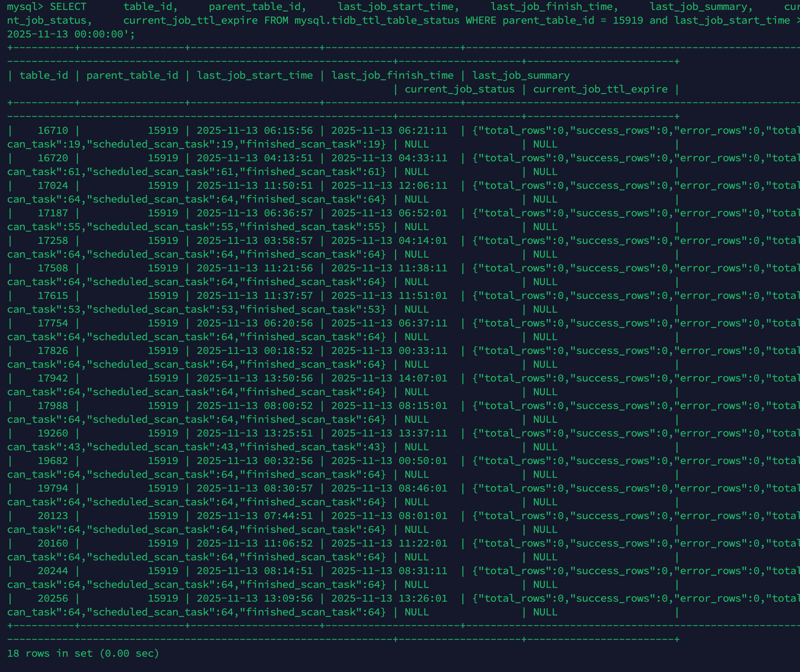
Task: Click table_id value 20256
Action: pyautogui.click(x=53, y=598)
